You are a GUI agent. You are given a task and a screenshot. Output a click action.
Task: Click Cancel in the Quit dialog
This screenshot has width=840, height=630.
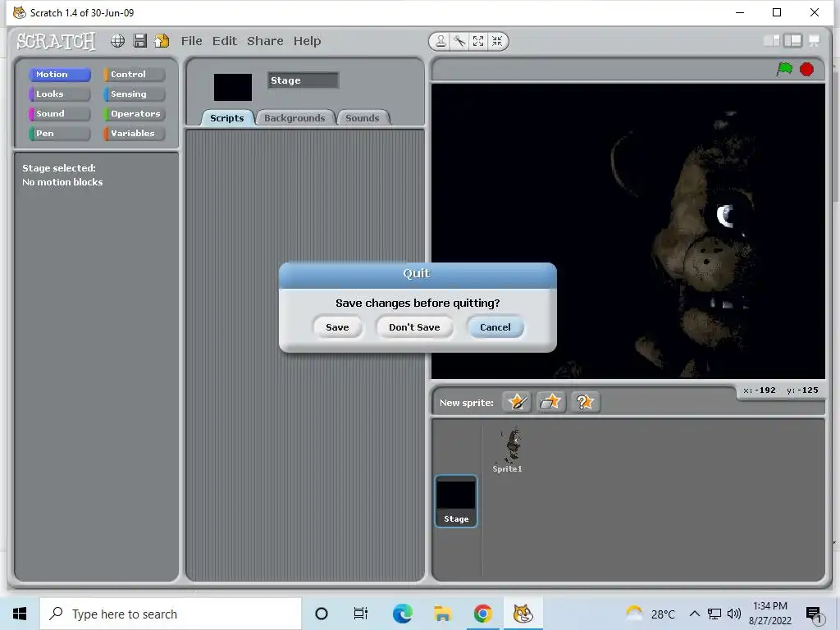495,327
